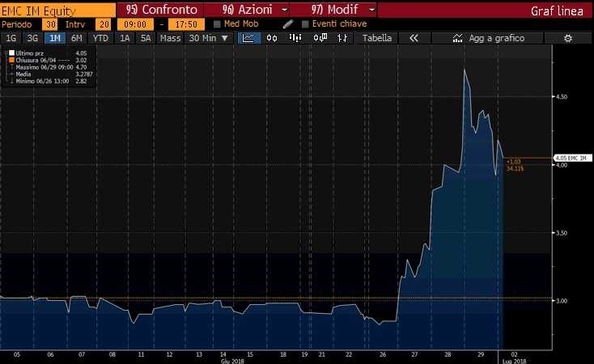594x364 pixels.
Task: Click the Agg a grafico chart icon
Action: 457,38
